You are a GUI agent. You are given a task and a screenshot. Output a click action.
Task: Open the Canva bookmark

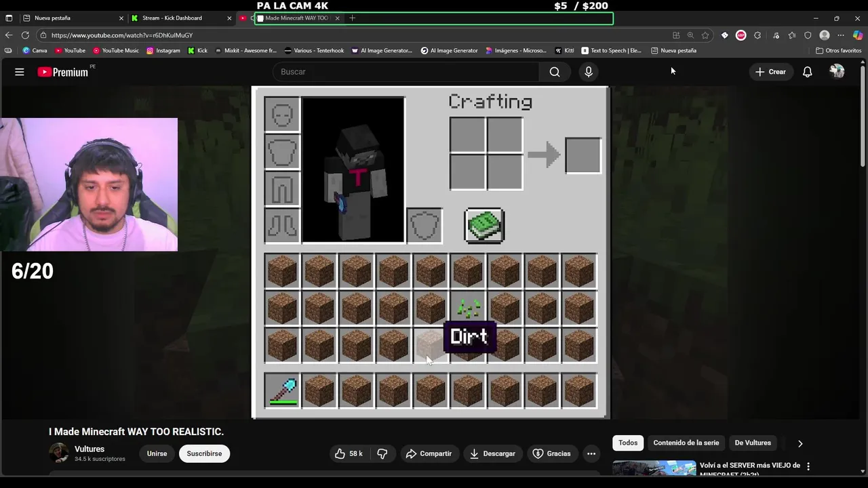35,50
